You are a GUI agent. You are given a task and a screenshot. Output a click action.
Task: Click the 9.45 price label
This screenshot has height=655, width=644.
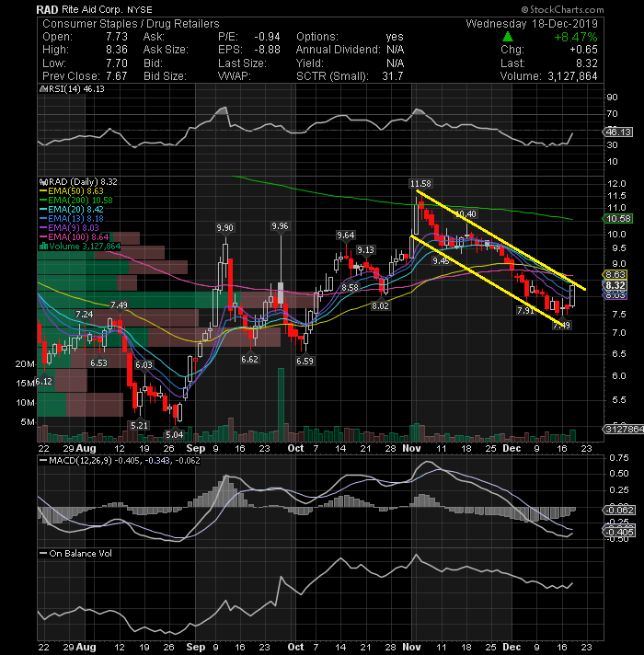coord(441,261)
